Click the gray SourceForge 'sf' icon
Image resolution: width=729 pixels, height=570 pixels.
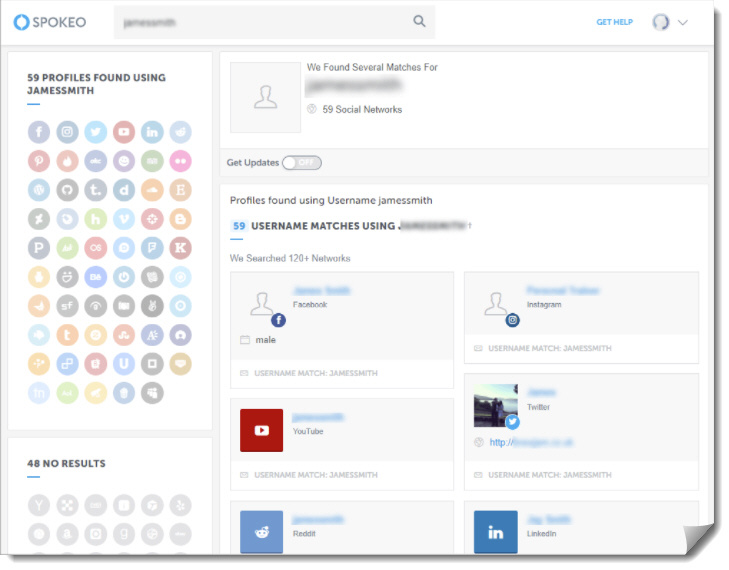click(x=67, y=306)
